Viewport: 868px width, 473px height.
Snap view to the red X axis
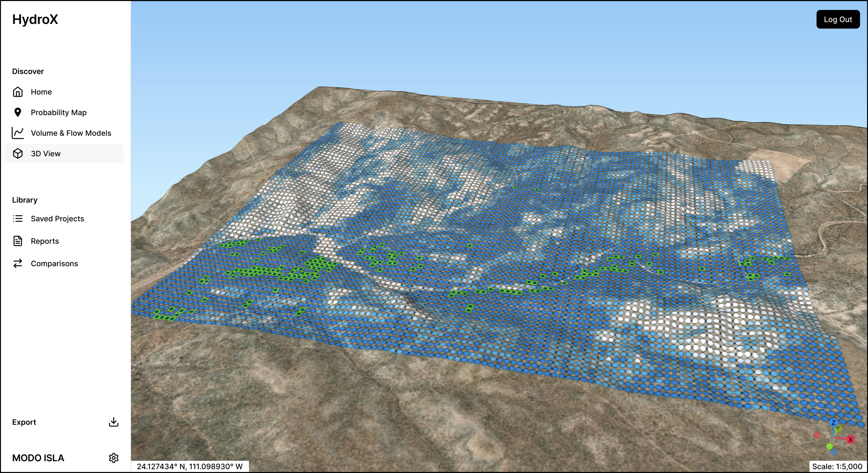850,440
